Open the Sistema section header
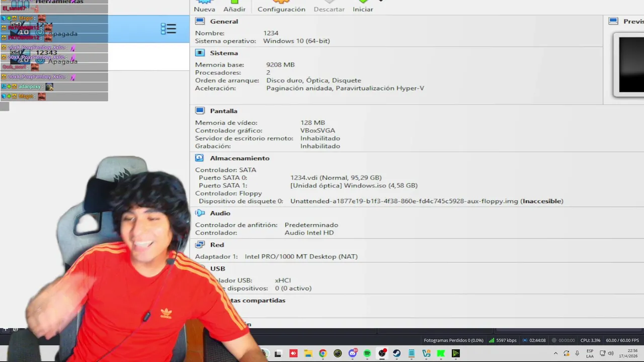 pos(224,53)
